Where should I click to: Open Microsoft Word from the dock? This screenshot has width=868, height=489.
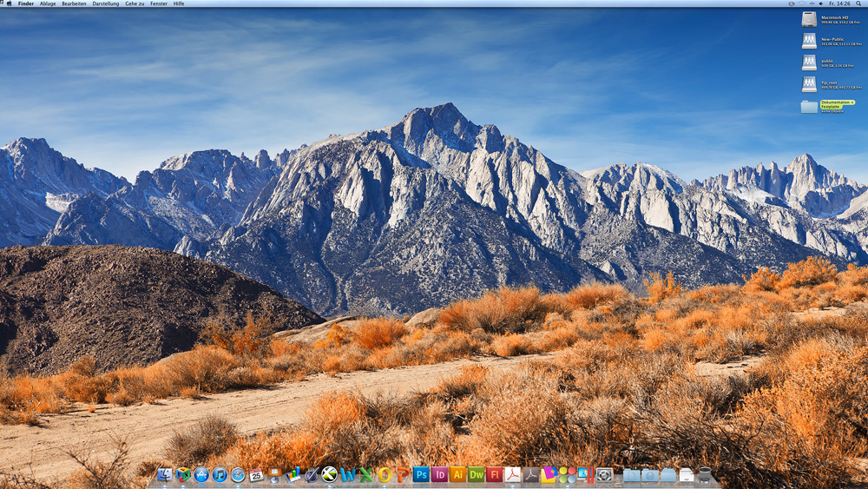348,474
